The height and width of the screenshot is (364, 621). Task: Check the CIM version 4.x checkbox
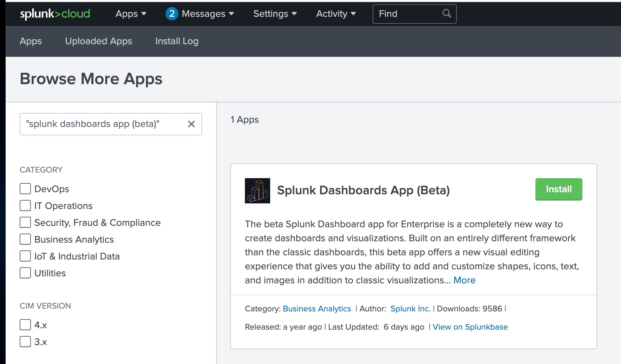tap(25, 325)
